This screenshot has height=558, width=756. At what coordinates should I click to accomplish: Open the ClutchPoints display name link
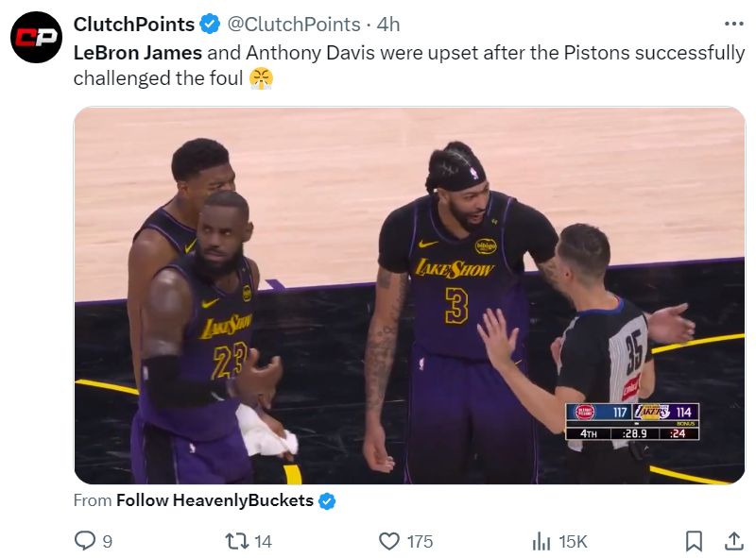(x=134, y=25)
